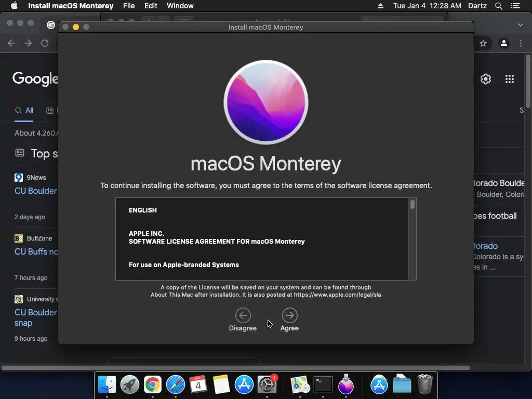Image resolution: width=532 pixels, height=399 pixels.
Task: Click the Agree arrow button
Action: 289,315
